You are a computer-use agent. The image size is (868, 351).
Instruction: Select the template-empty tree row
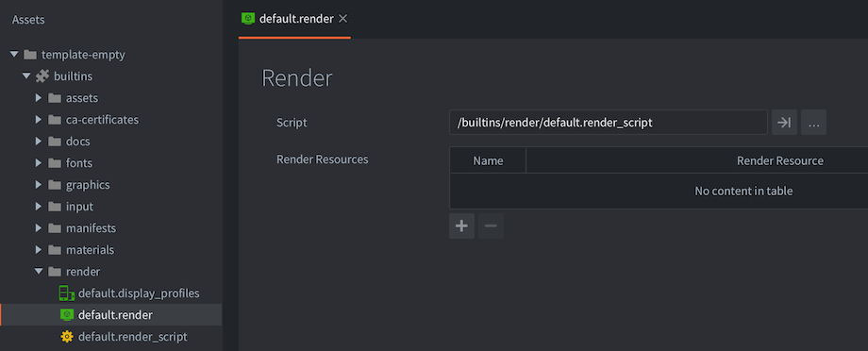110,55
